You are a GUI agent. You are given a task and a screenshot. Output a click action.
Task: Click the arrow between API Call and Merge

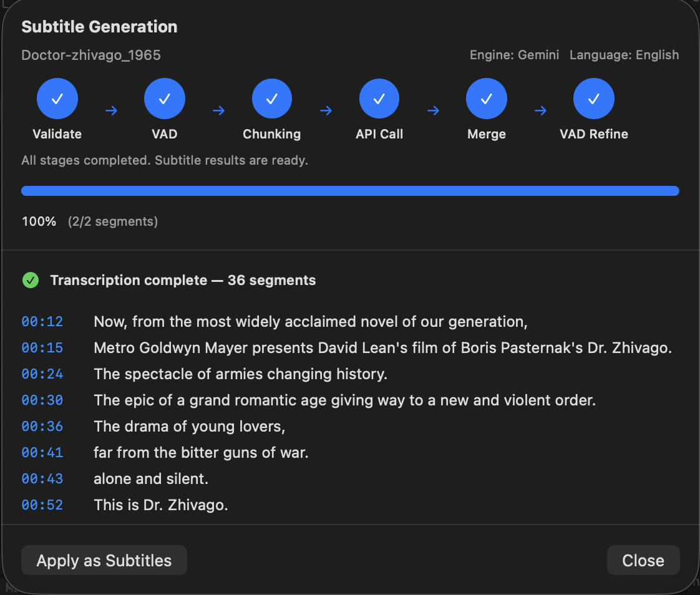(433, 110)
